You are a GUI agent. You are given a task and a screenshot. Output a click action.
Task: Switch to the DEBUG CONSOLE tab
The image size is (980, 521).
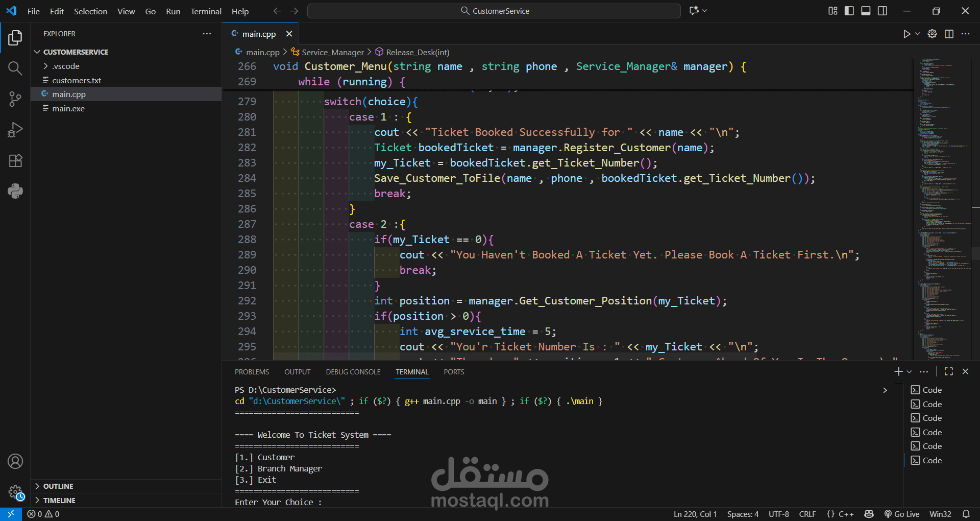[353, 372]
